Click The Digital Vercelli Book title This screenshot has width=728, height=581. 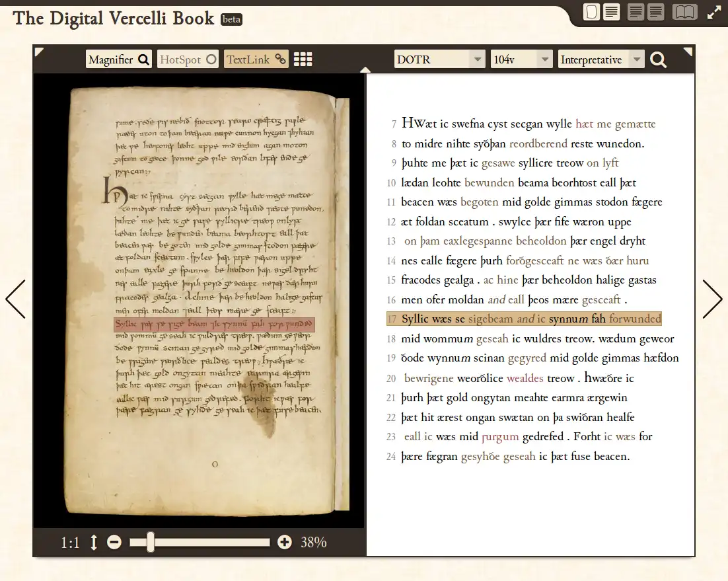(113, 18)
